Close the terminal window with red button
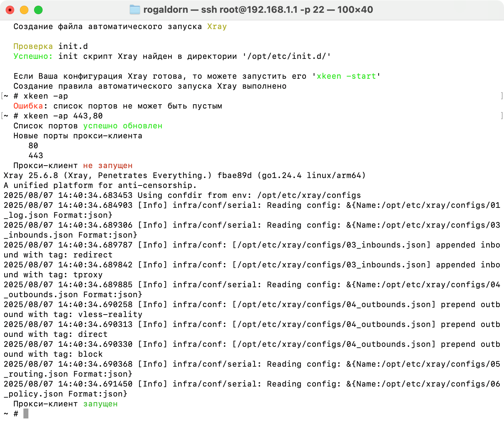 coord(10,10)
